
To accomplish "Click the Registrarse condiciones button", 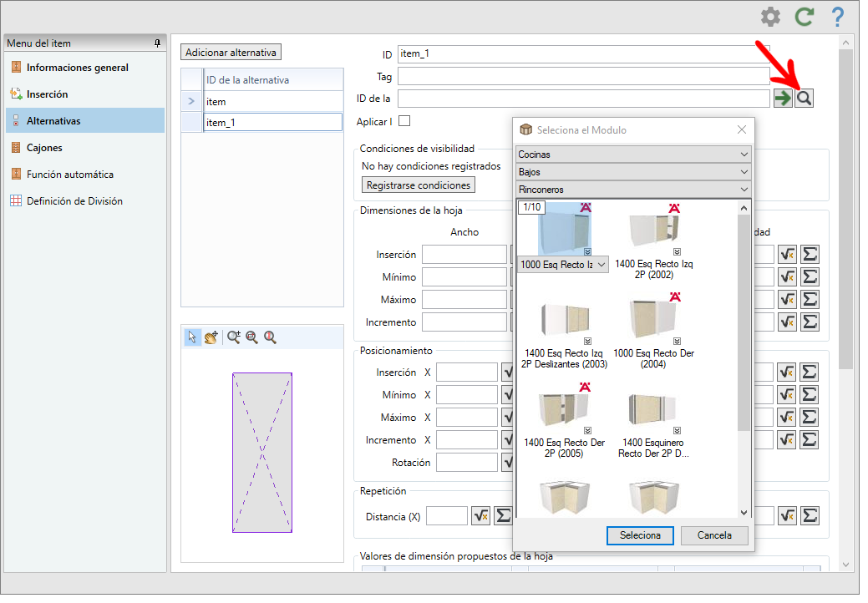I will pos(419,185).
